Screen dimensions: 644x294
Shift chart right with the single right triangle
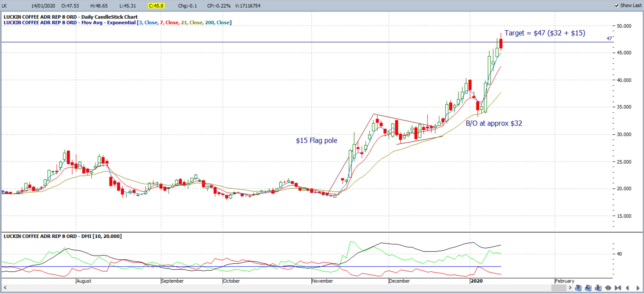pos(638,288)
